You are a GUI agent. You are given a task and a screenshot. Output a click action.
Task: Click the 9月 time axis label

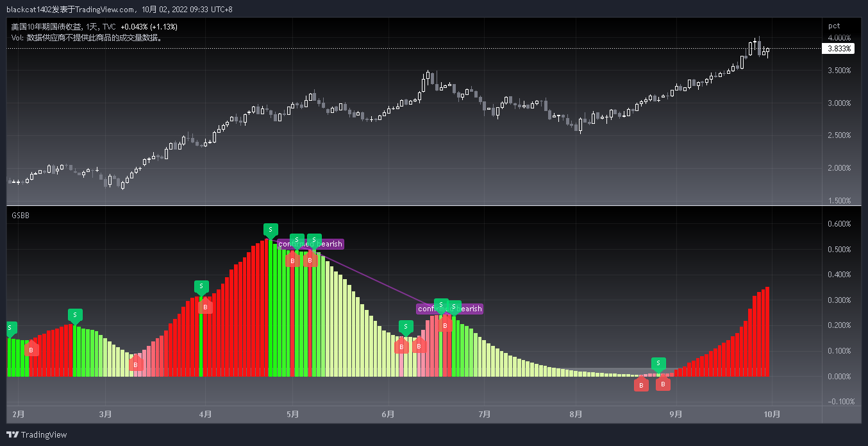pyautogui.click(x=675, y=415)
